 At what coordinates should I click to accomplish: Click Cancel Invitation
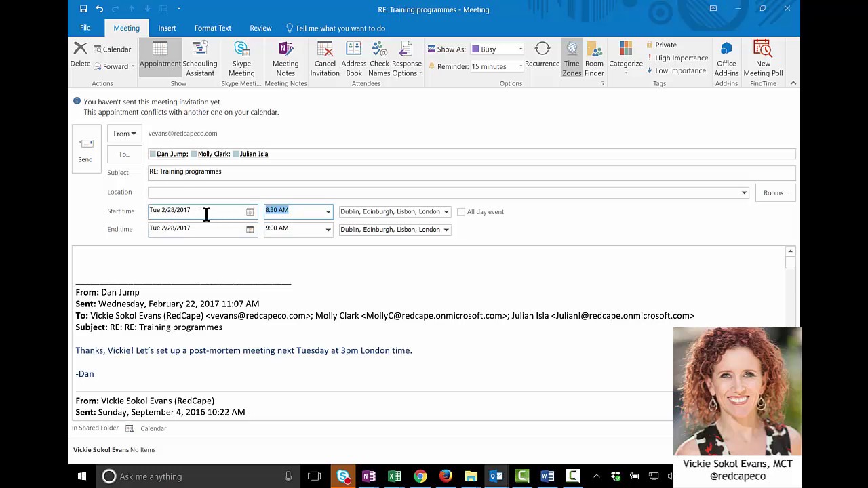coord(325,59)
